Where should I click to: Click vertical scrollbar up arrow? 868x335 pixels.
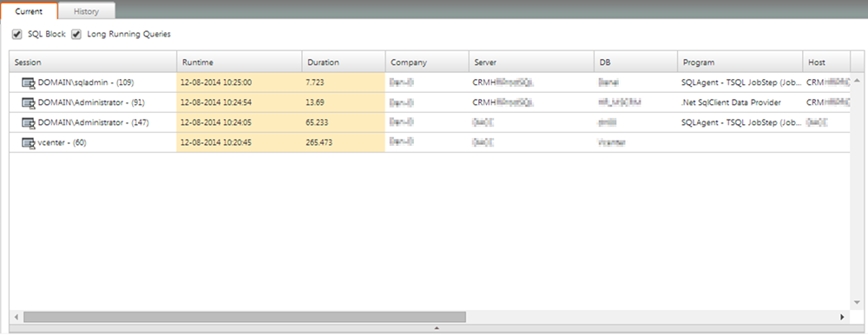click(858, 81)
